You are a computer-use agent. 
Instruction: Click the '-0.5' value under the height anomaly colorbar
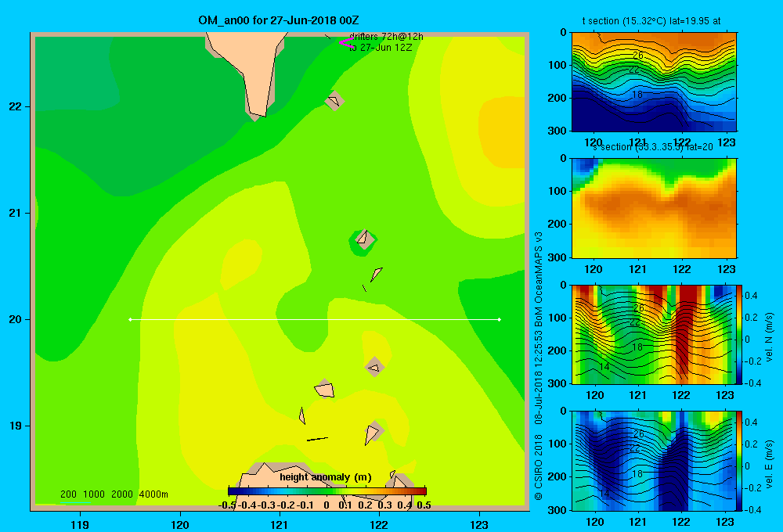point(227,505)
